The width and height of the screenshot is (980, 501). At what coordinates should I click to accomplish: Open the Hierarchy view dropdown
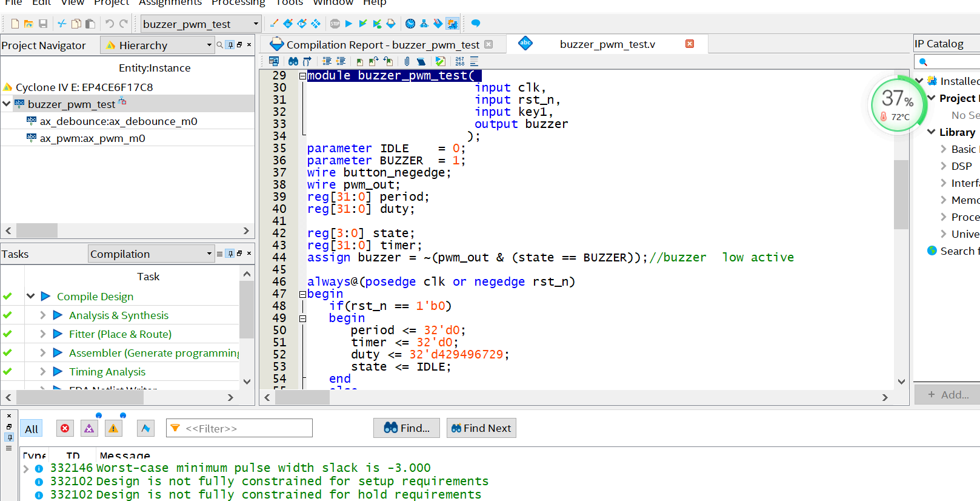pos(158,45)
